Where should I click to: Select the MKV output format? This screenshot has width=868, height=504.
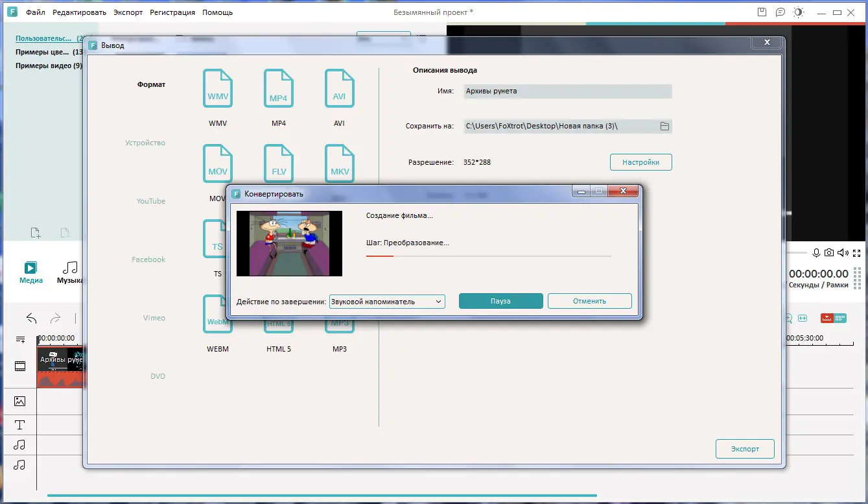click(339, 163)
